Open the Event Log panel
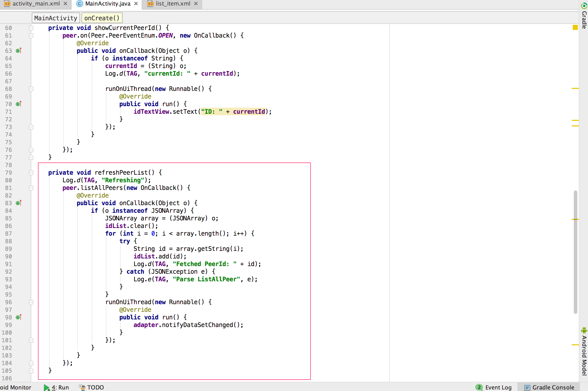Screen dimensions: 588x391 495,387
